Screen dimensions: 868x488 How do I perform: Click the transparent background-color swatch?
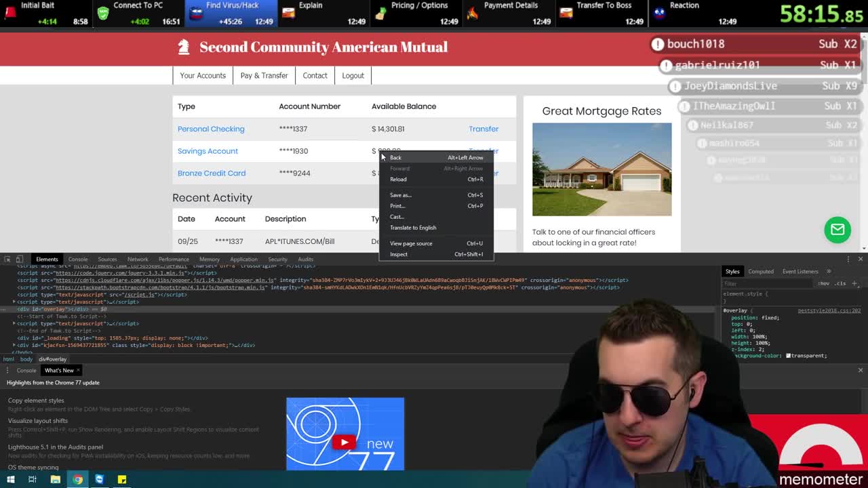coord(788,355)
